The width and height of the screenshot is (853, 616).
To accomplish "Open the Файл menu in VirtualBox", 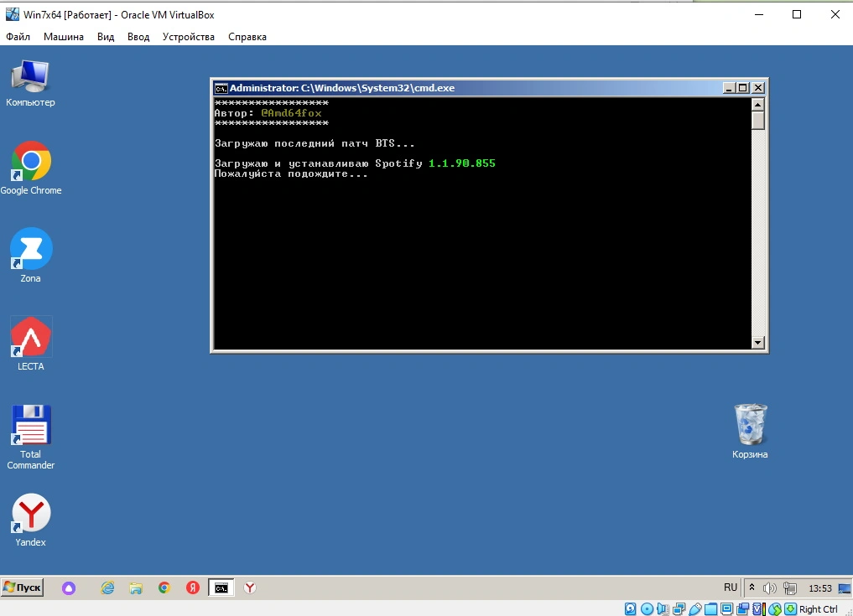I will click(18, 36).
